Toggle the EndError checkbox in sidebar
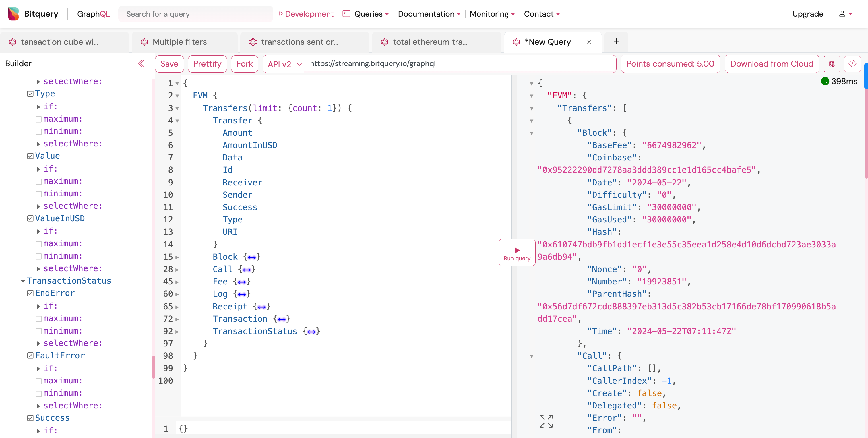 pyautogui.click(x=30, y=293)
